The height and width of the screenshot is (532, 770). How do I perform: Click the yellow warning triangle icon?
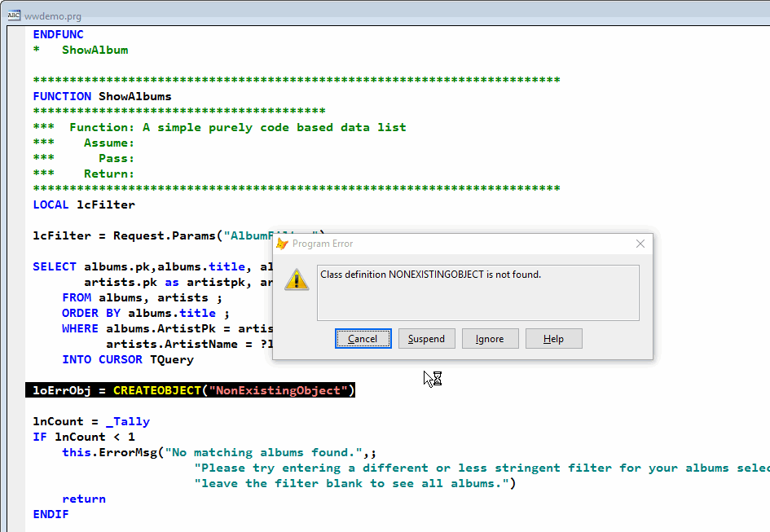coord(296,279)
